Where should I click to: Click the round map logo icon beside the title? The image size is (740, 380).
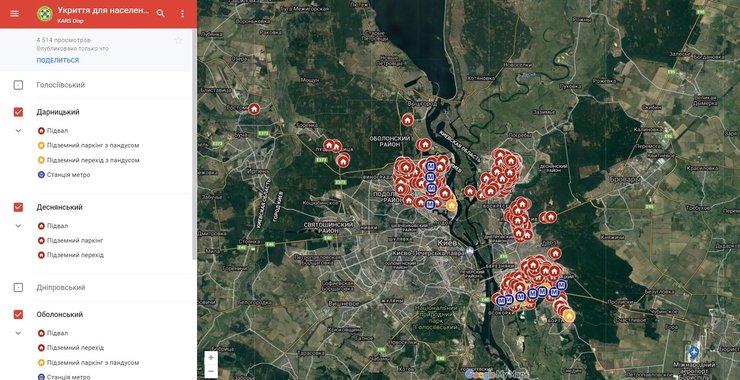[45, 14]
